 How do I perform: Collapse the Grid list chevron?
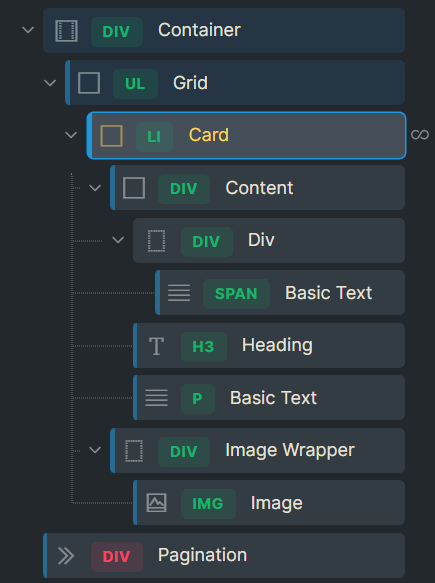click(x=50, y=83)
